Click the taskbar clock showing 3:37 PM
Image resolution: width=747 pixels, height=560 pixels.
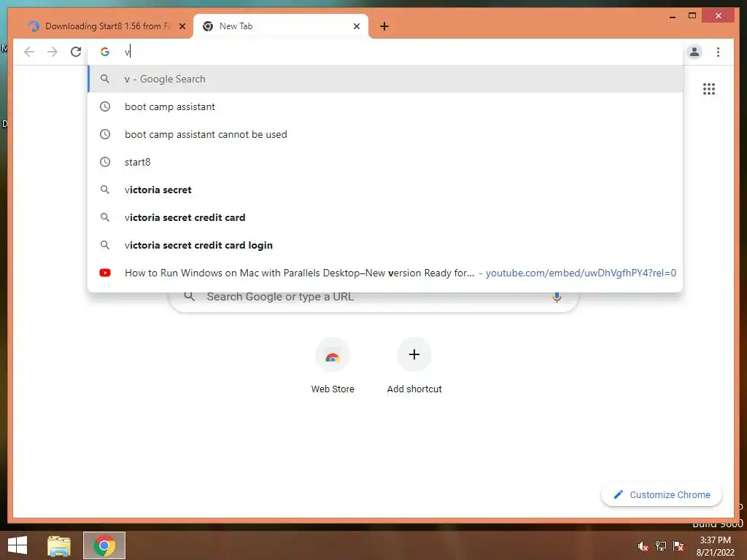coord(715,546)
